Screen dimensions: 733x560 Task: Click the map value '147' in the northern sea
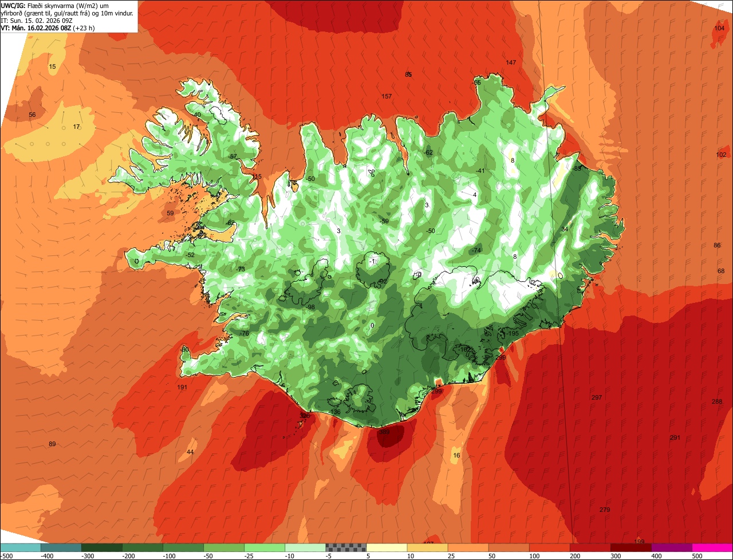point(511,62)
